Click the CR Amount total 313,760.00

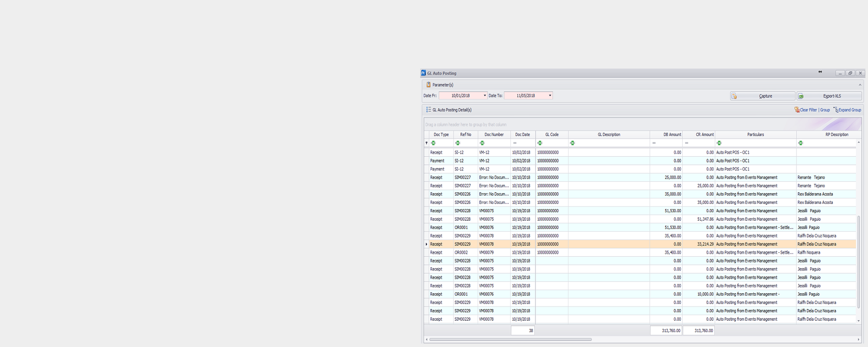[x=699, y=331]
